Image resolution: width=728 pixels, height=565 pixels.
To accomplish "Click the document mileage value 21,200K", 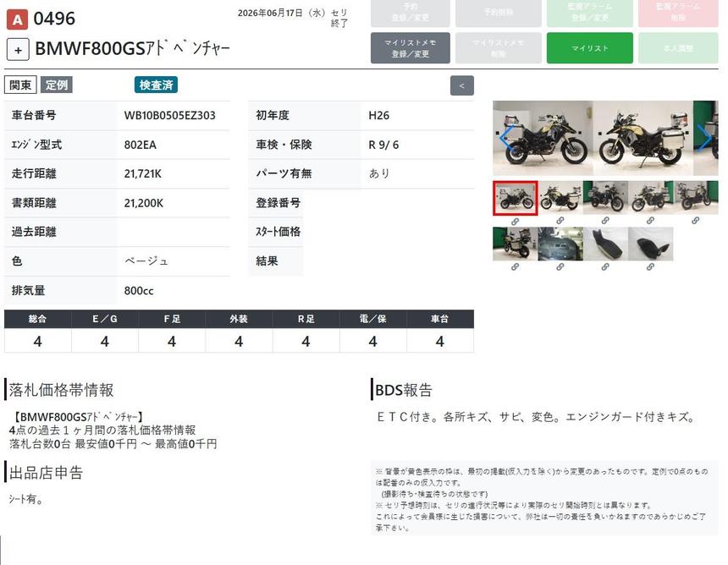I will 143,203.
